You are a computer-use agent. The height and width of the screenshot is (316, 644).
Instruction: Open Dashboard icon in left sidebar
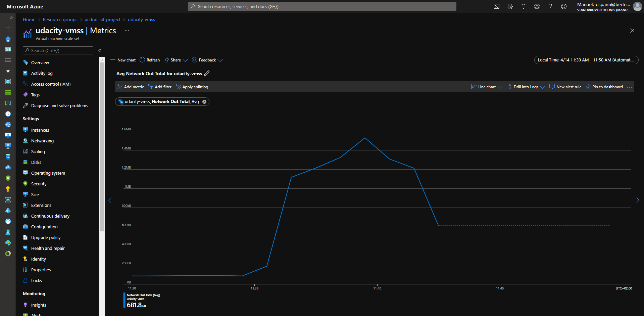tap(8, 49)
